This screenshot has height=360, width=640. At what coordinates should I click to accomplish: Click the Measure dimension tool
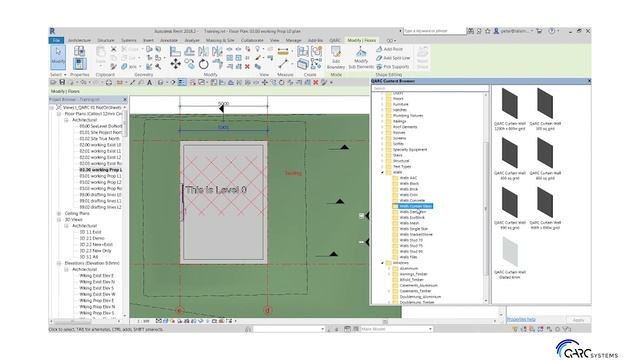click(283, 51)
